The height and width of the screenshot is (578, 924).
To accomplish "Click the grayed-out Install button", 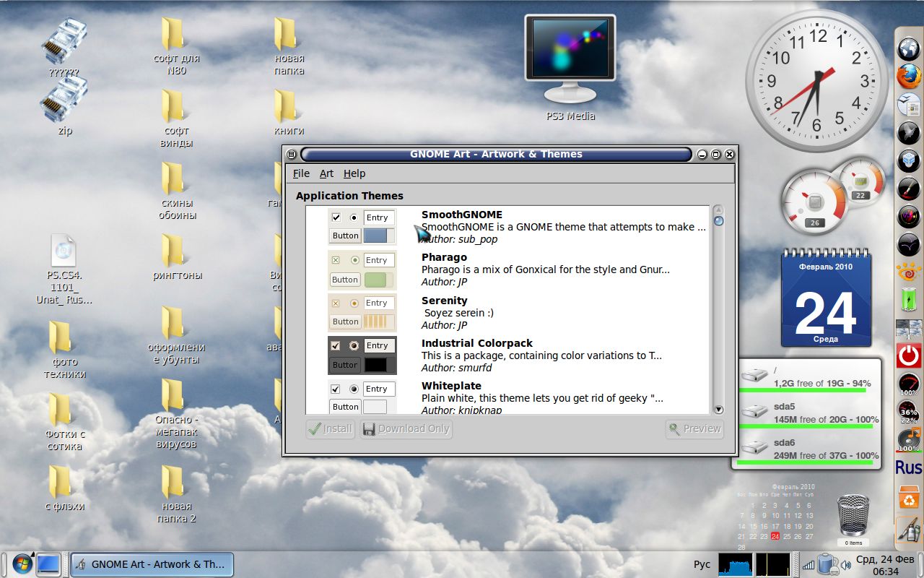I will (330, 428).
